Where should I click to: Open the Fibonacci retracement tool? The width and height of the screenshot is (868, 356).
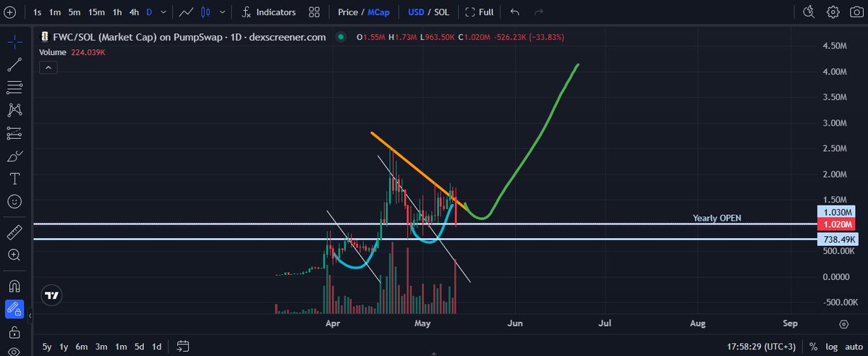pos(14,87)
